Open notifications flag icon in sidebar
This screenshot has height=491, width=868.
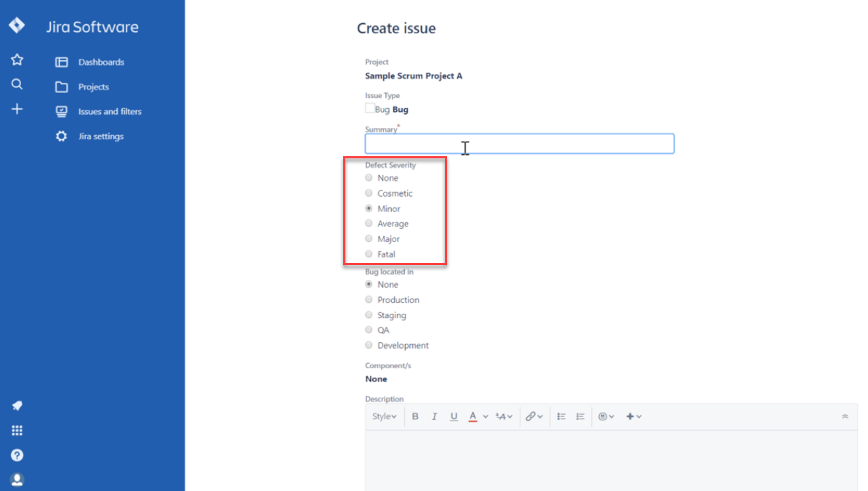point(17,405)
